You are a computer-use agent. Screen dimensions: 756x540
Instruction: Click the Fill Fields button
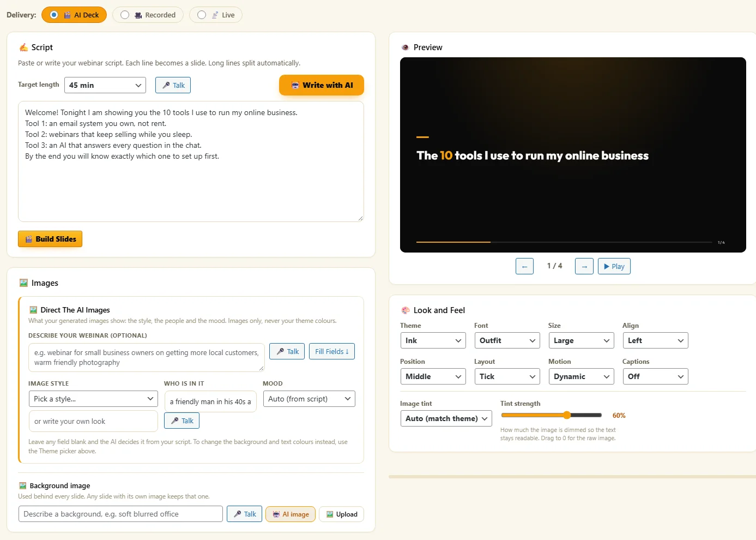[x=332, y=351]
